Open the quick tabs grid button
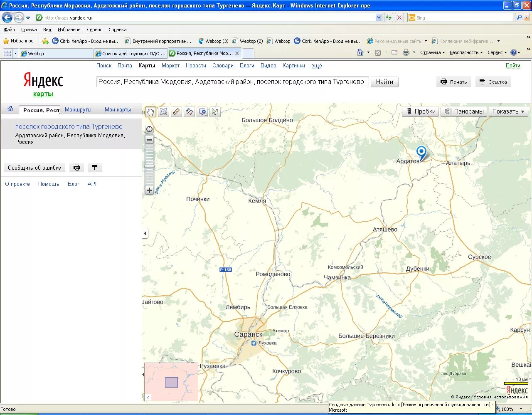This screenshot has width=532, height=415. (7, 53)
